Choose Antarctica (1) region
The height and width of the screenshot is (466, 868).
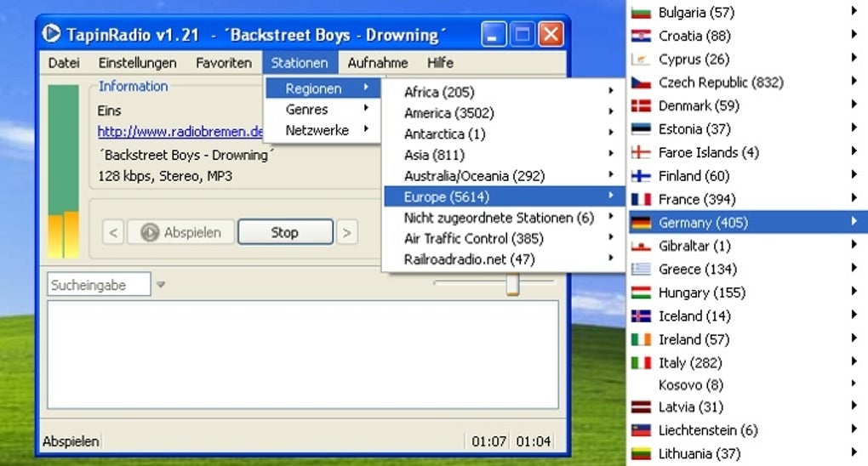[504, 134]
